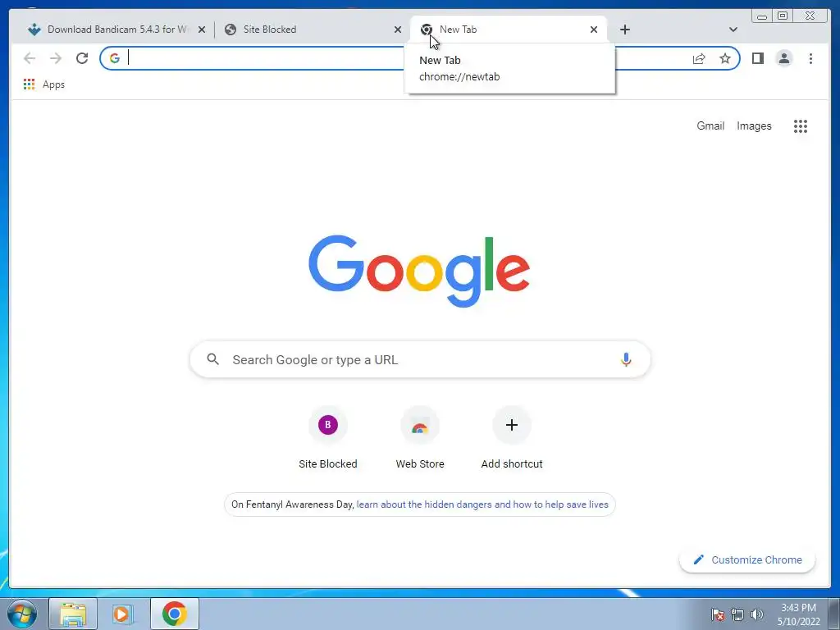Viewport: 840px width, 630px height.
Task: Open the three-dot Chrome menu
Action: click(810, 58)
